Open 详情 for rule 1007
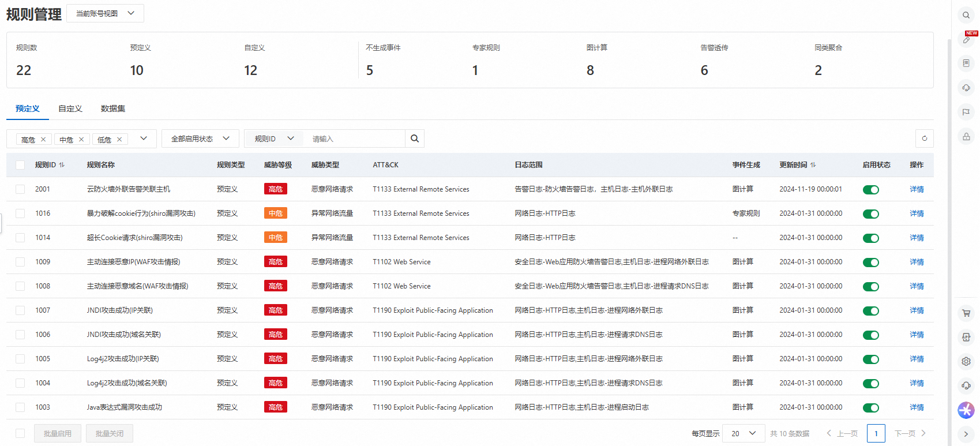 pos(917,310)
